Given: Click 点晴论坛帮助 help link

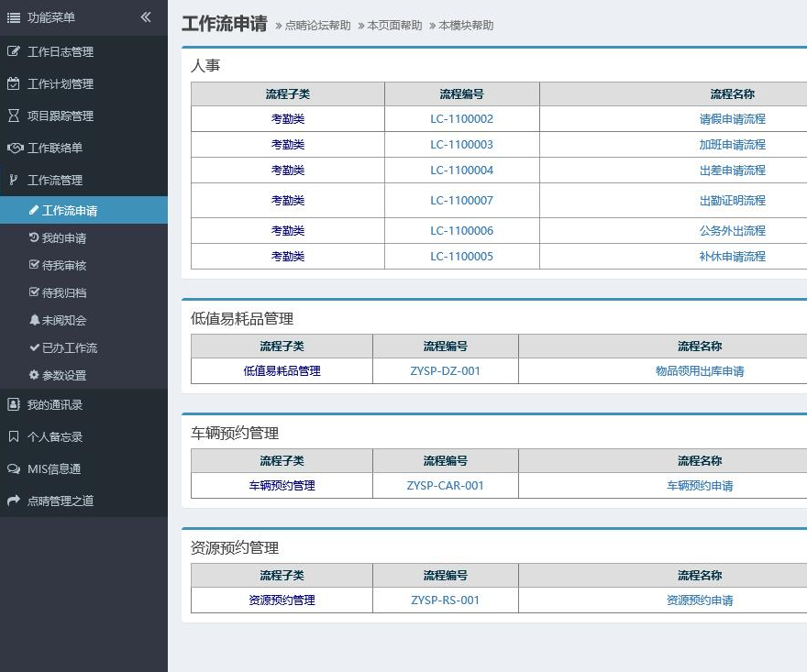Looking at the screenshot, I should coord(317,26).
